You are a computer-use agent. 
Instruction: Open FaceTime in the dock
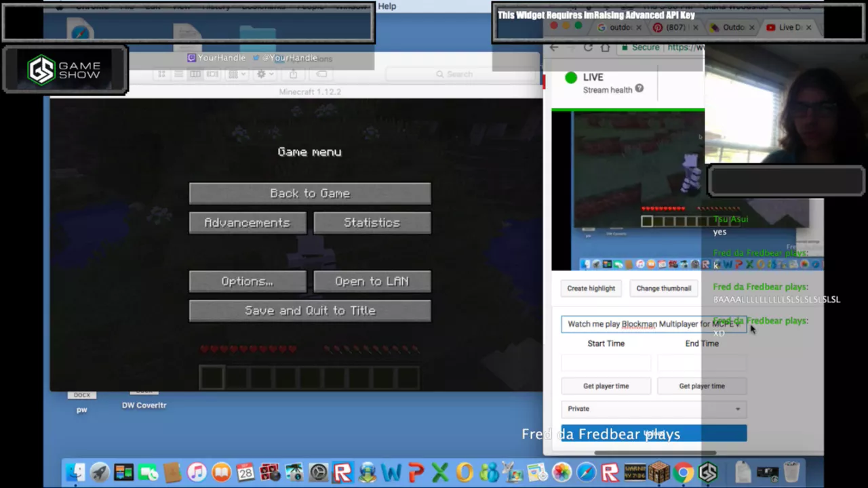coord(149,472)
